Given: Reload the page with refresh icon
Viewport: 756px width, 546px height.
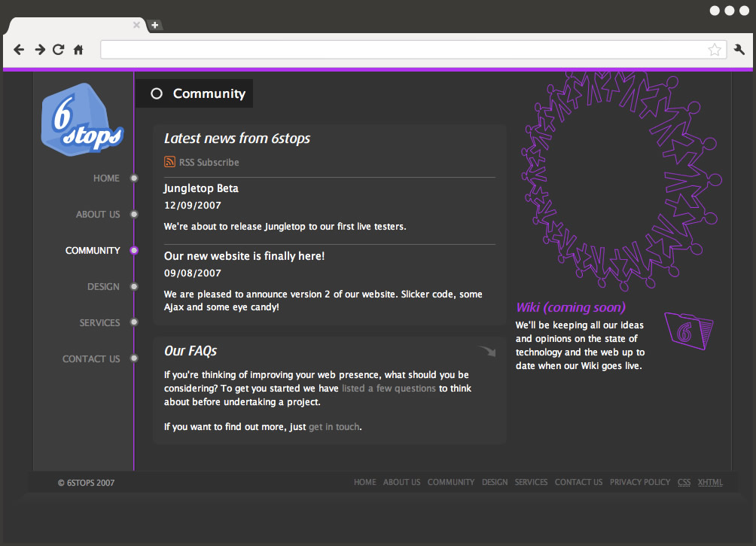Looking at the screenshot, I should tap(59, 50).
